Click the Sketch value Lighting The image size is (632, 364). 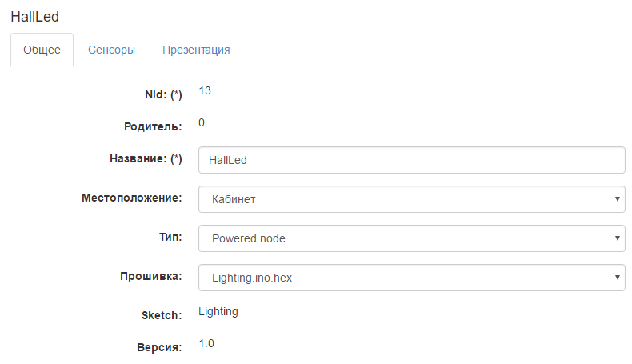[x=218, y=311]
